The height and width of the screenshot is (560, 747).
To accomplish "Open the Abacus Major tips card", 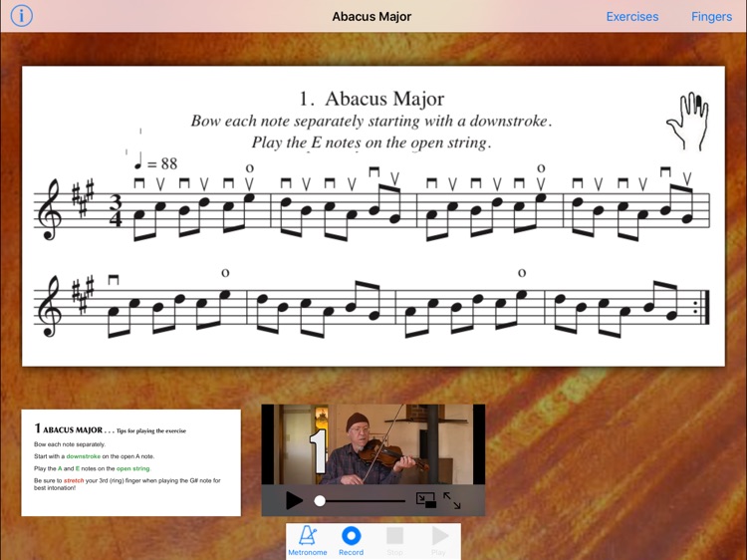I will [x=131, y=462].
